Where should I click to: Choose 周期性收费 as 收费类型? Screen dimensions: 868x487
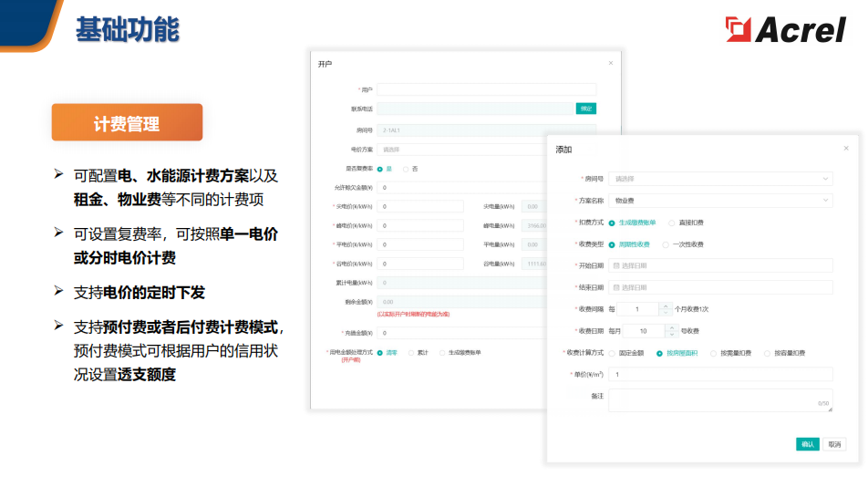point(629,244)
